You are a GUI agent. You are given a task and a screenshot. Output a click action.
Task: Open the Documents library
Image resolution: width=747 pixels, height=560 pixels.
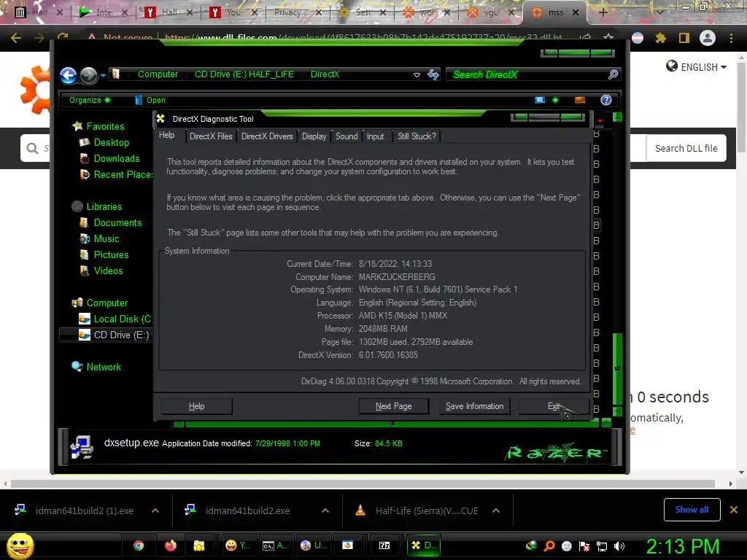coord(117,223)
